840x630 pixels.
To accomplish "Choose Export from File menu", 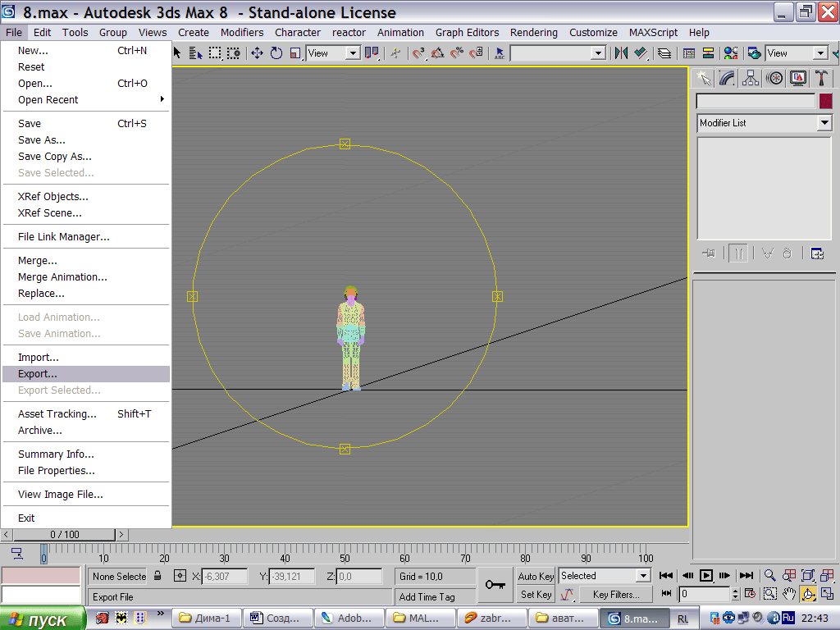I will [x=85, y=374].
